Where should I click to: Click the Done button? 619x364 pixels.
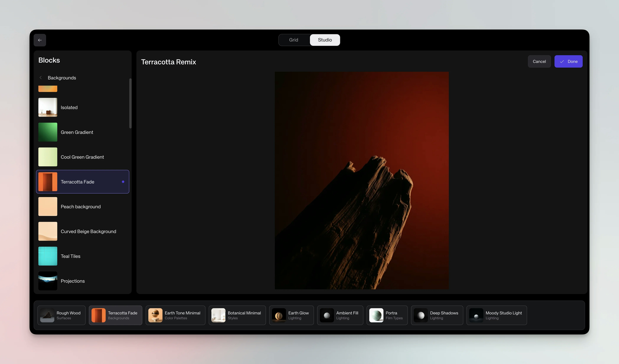[568, 61]
